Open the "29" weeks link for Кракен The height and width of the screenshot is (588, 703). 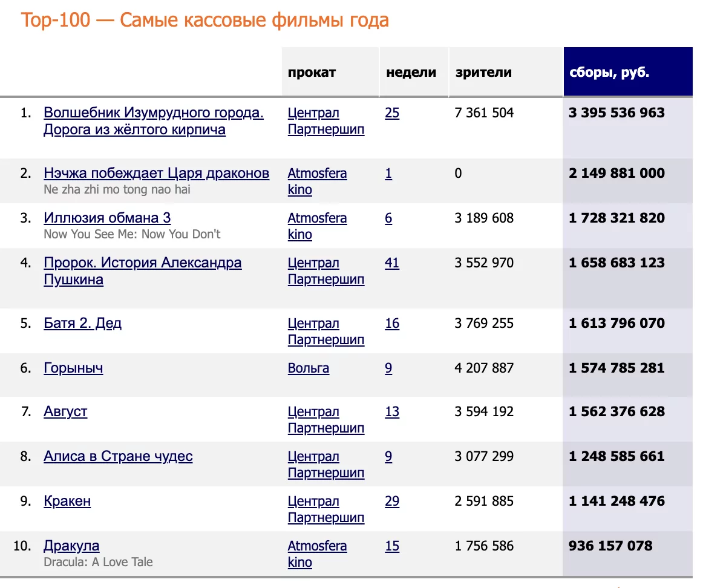click(x=391, y=501)
